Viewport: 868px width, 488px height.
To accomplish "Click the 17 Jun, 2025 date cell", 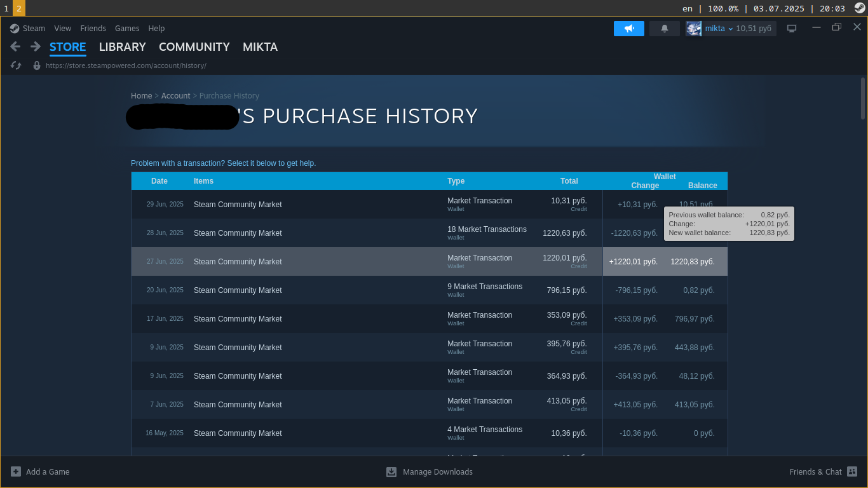I will click(165, 319).
